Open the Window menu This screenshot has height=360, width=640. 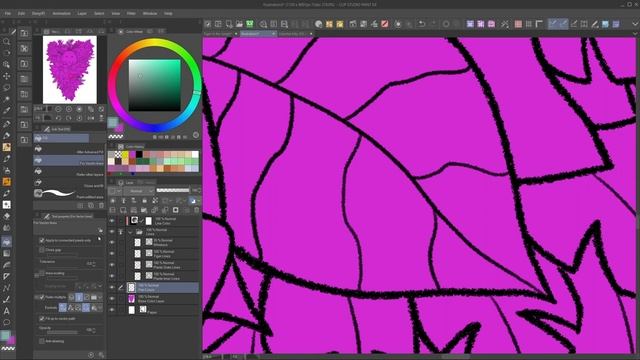pyautogui.click(x=150, y=13)
